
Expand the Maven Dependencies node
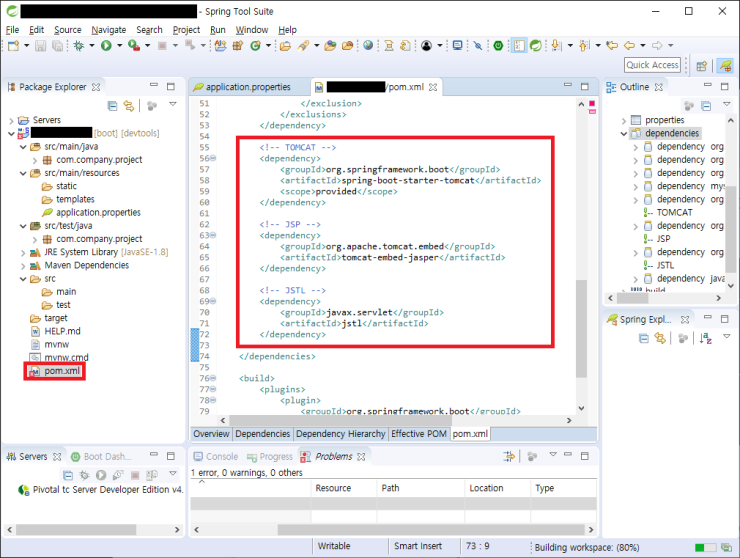(23, 265)
